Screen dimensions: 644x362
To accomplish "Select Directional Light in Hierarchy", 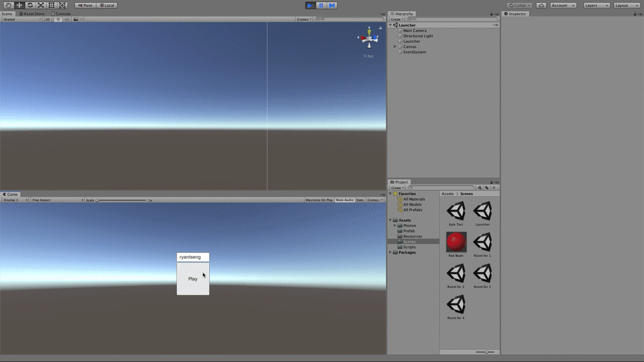I will (x=418, y=36).
